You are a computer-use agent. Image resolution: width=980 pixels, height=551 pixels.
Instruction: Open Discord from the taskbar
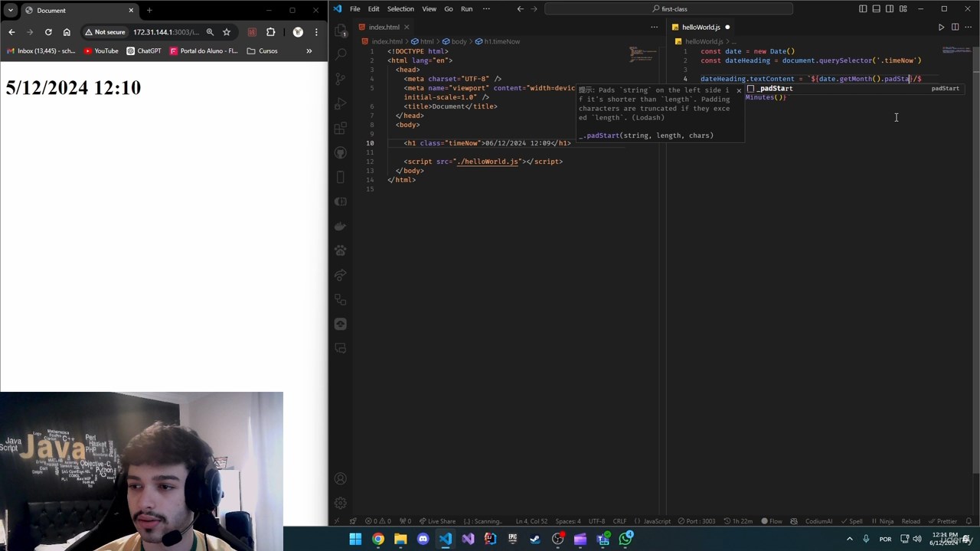tap(423, 540)
